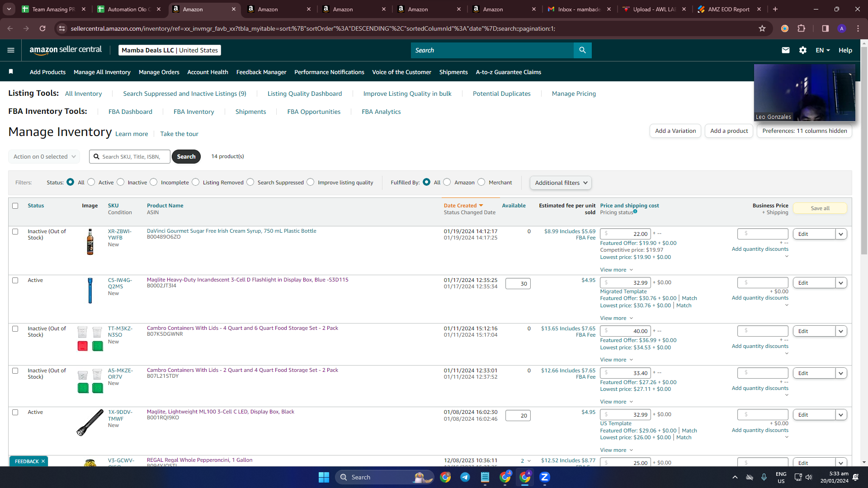Reload the page with the refresh icon
This screenshot has height=488, width=868.
(42, 28)
